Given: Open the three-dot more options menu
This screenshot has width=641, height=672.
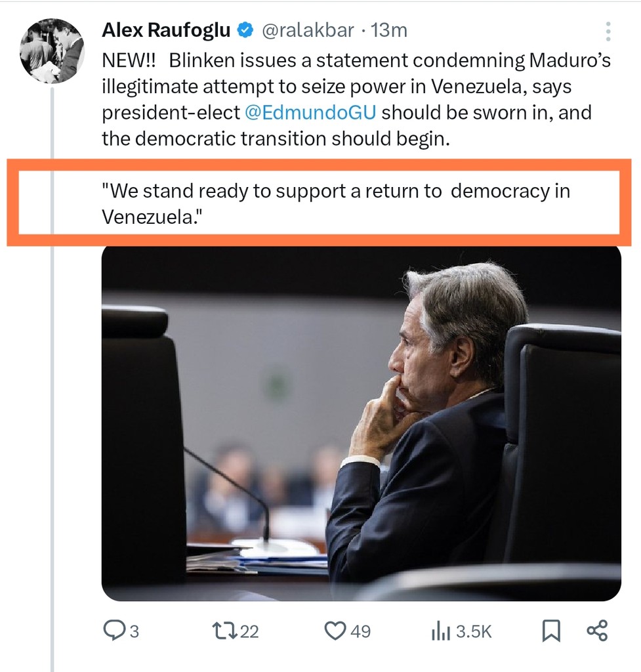Looking at the screenshot, I should 608,31.
